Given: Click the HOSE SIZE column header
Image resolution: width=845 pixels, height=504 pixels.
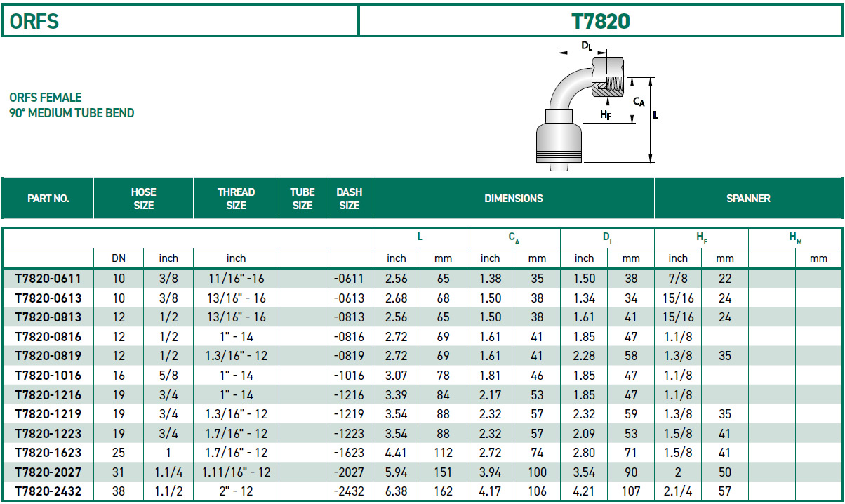Looking at the screenshot, I should [143, 199].
